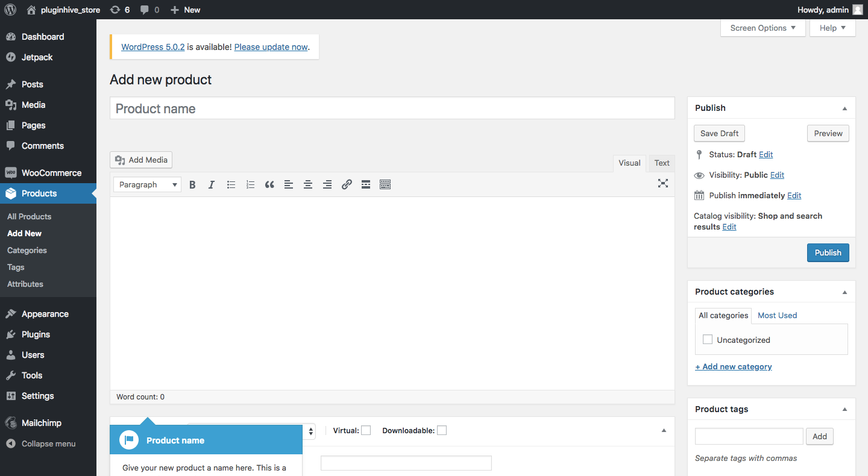
Task: Collapse the Product tags box
Action: pyautogui.click(x=844, y=410)
